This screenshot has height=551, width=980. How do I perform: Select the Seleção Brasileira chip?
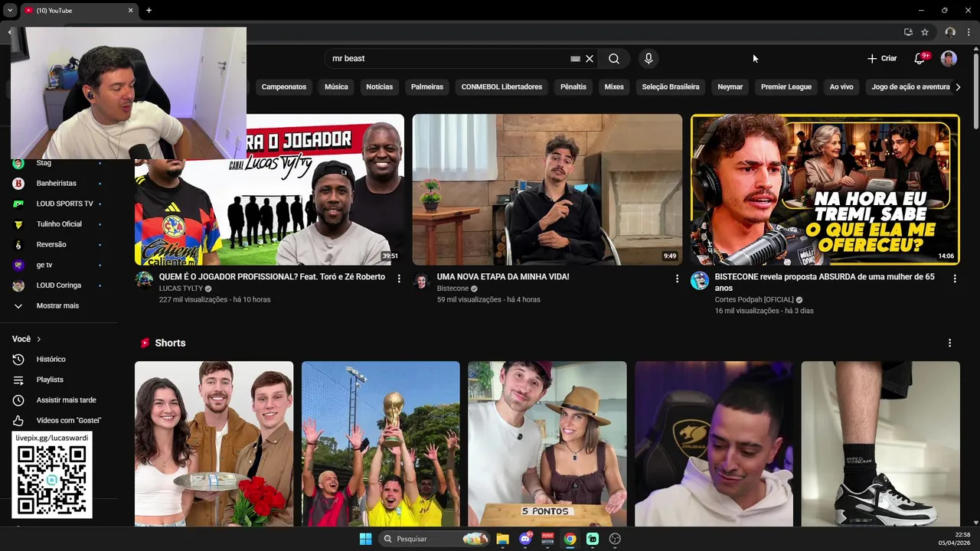(671, 87)
